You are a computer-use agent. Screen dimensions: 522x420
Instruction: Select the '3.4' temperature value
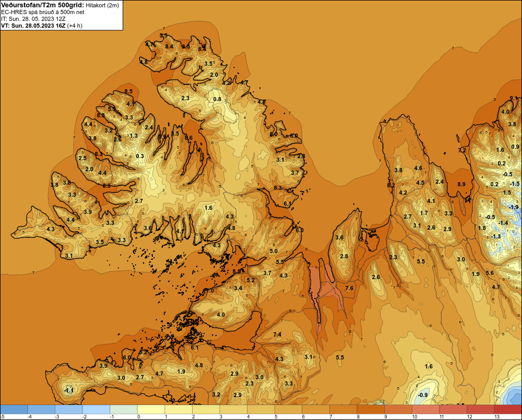point(238,288)
